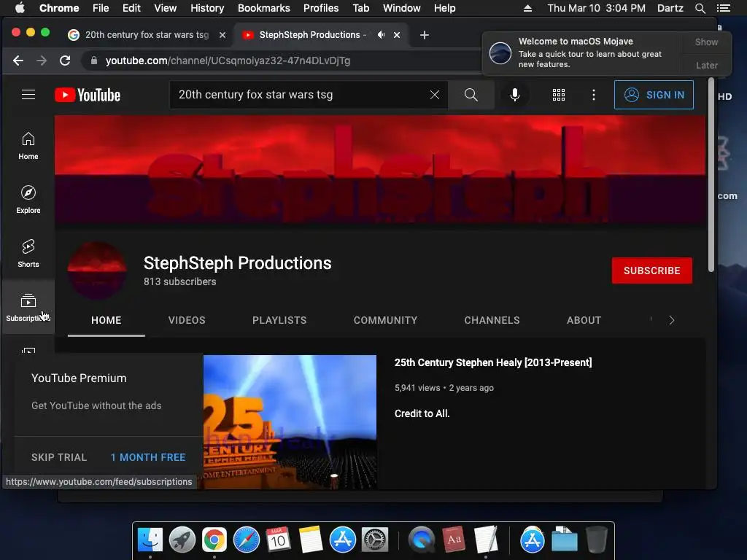747x560 pixels.
Task: Open the StephSteph channel avatar
Action: click(97, 271)
